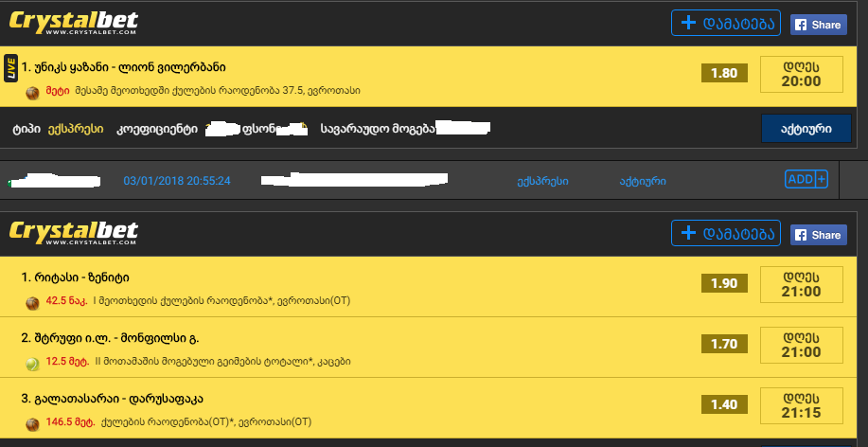Click the კოეფიციენტი label

157,129
